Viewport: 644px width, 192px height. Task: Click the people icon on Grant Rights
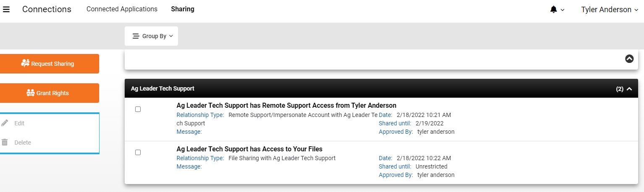click(30, 93)
